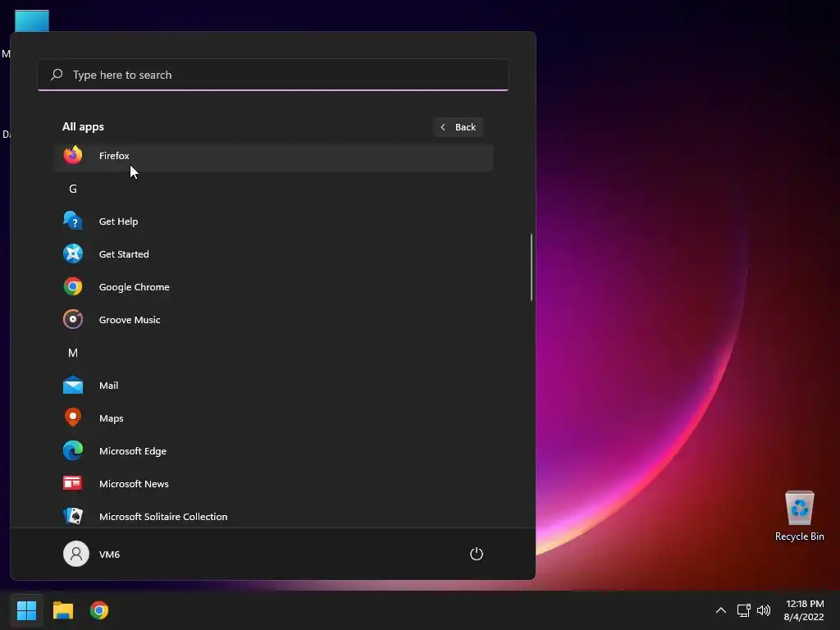The height and width of the screenshot is (630, 840).
Task: Open Chrome from the taskbar
Action: click(x=99, y=610)
